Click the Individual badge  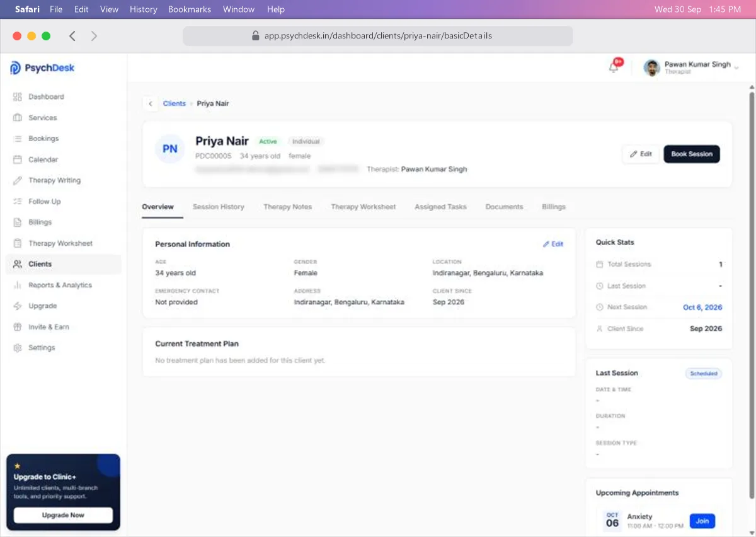pos(306,142)
